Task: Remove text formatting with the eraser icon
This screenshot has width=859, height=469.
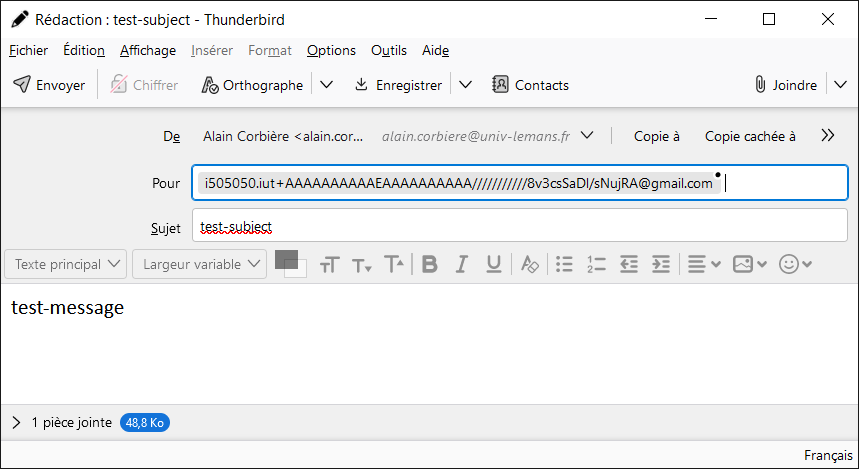Action: pos(529,265)
